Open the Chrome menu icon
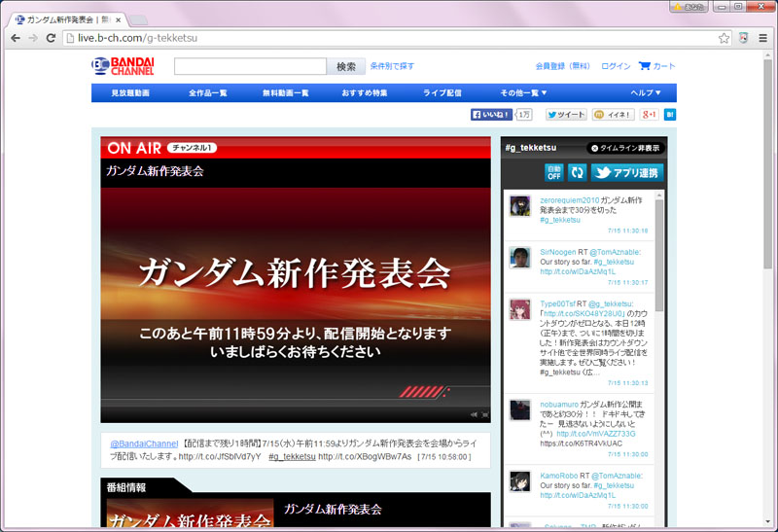 (763, 38)
